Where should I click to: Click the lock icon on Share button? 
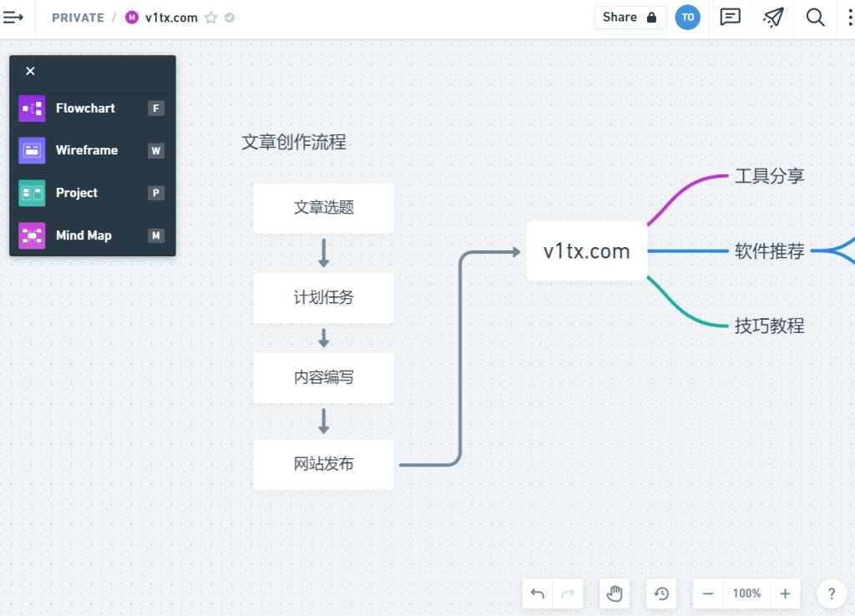coord(651,18)
